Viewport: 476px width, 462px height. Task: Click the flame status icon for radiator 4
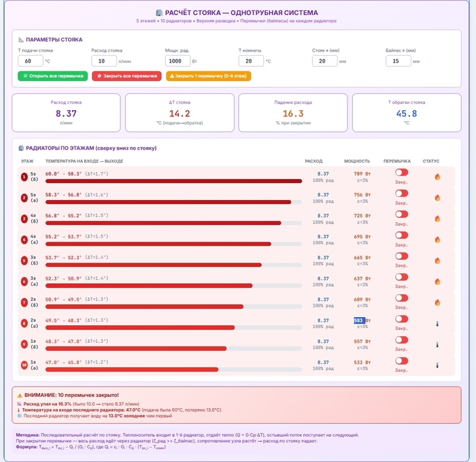pos(437,240)
